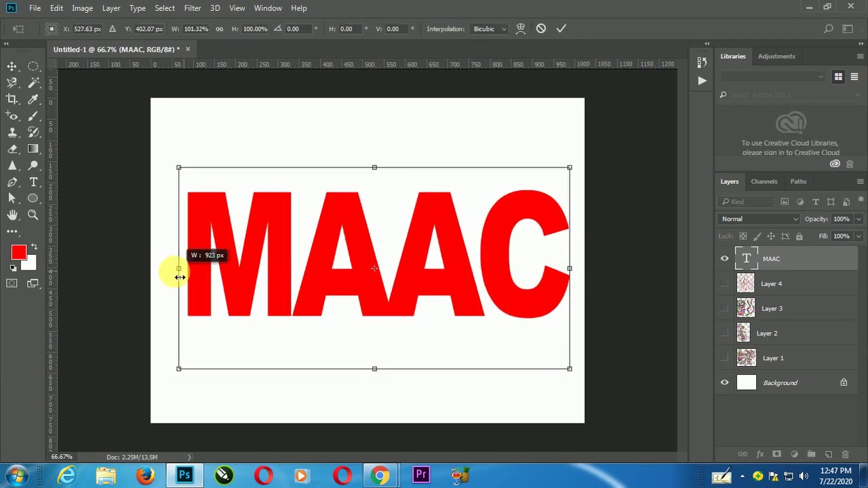868x488 pixels.
Task: Select the Brush tool
Action: [x=33, y=116]
